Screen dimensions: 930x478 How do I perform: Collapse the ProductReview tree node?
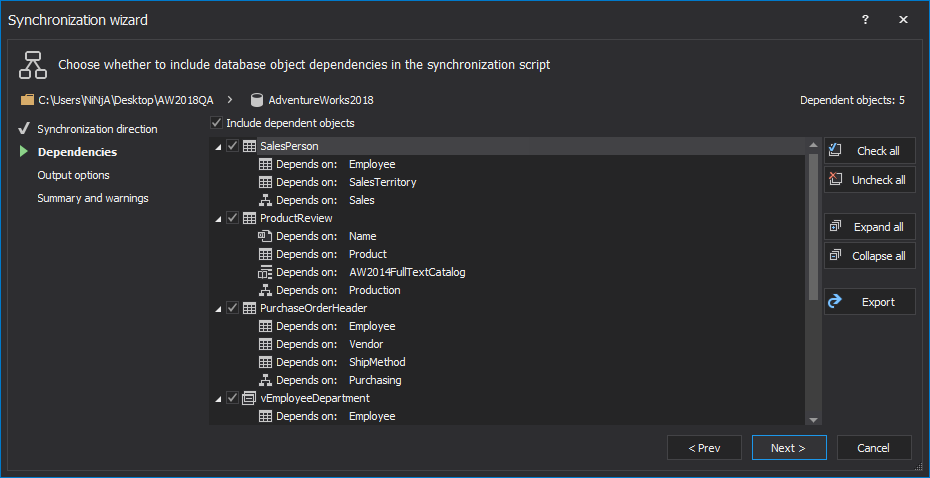(x=218, y=219)
